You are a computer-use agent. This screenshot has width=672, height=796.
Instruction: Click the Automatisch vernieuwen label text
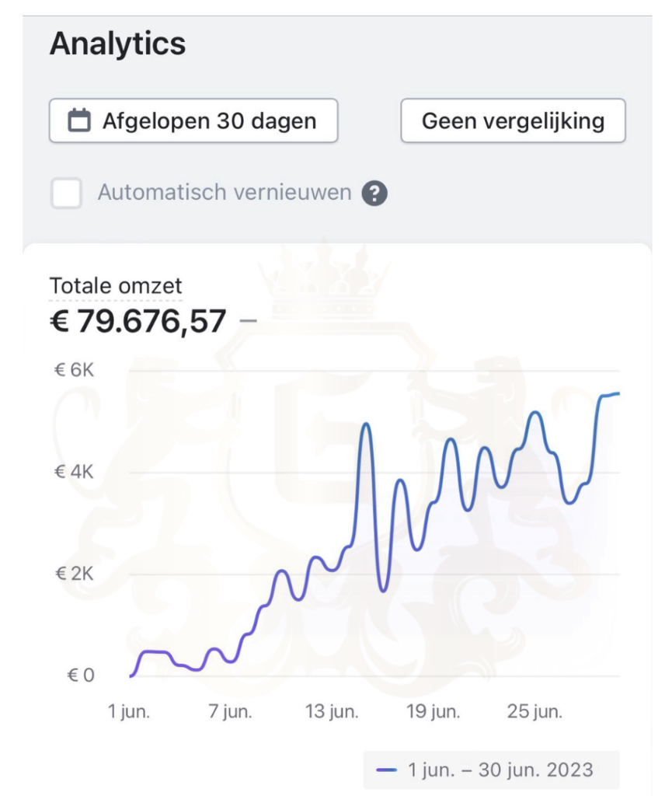(225, 193)
